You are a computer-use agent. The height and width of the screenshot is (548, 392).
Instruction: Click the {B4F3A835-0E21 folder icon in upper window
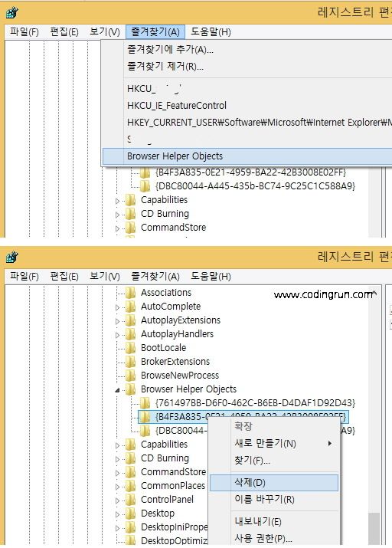click(x=145, y=172)
